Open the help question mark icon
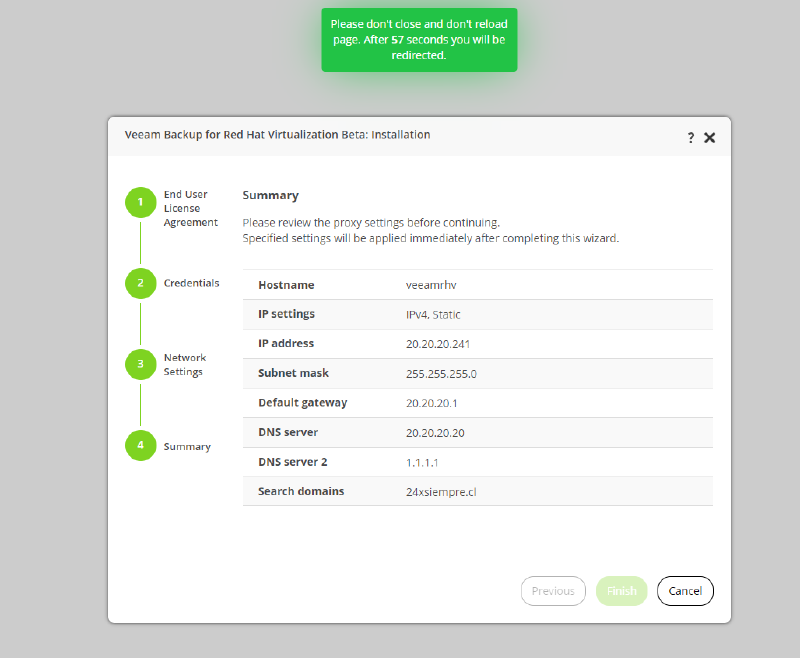 pyautogui.click(x=690, y=138)
